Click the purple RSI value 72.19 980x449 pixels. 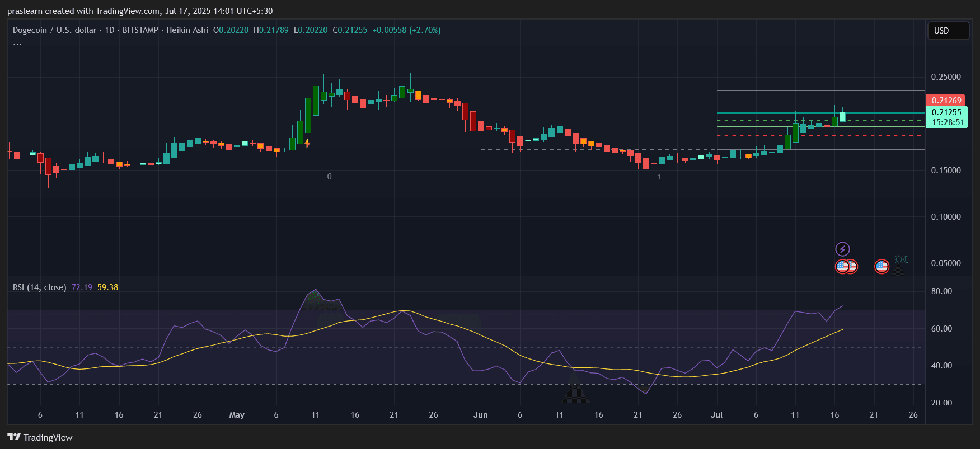click(x=82, y=287)
